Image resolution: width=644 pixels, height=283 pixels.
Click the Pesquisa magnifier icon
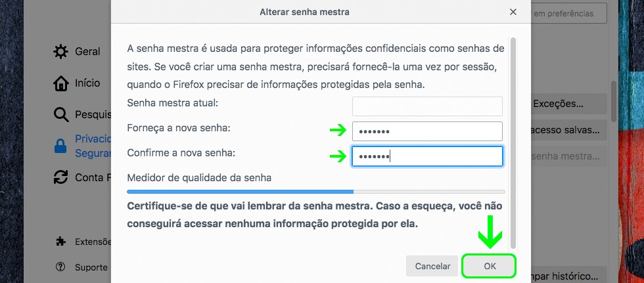tap(61, 116)
